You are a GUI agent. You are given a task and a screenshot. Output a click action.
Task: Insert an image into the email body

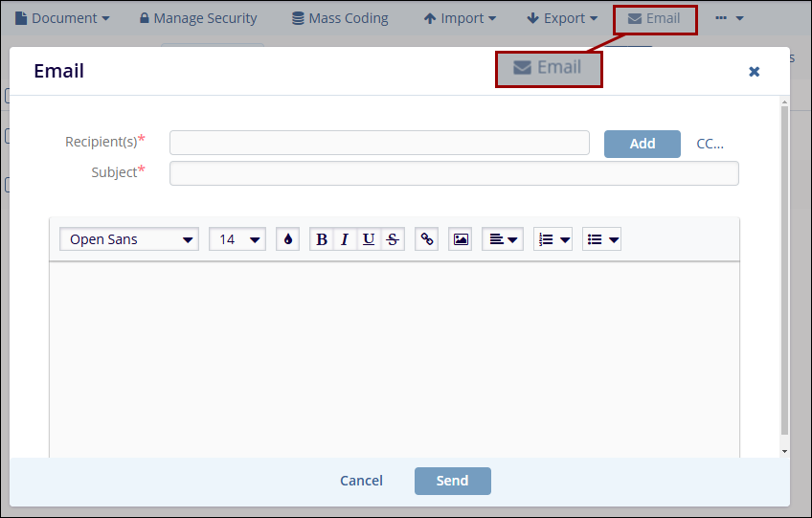pos(461,239)
